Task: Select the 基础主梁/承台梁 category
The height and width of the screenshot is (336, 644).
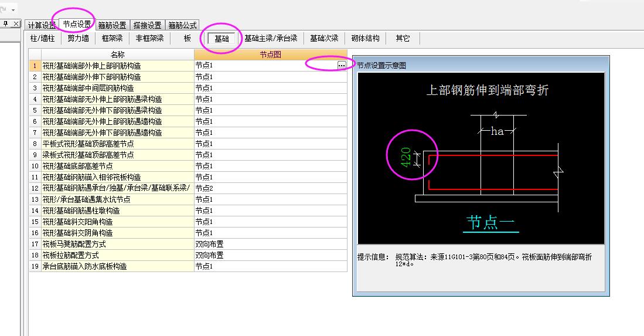Action: pos(271,38)
